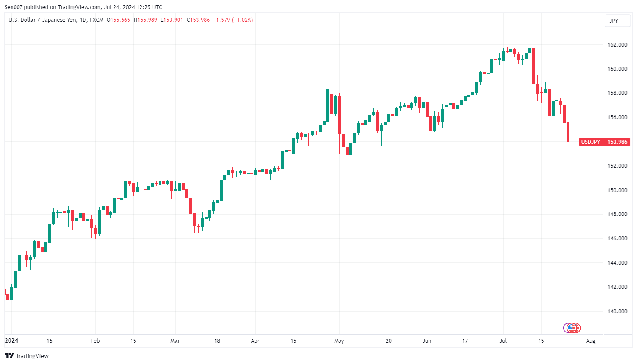Click the red USDJPY symbol tag

click(x=590, y=142)
